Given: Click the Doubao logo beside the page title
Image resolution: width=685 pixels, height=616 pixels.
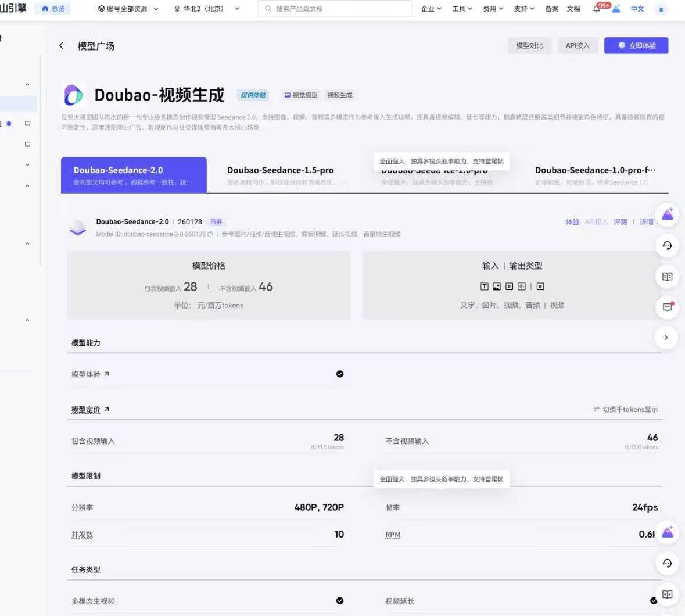Looking at the screenshot, I should 73,95.
